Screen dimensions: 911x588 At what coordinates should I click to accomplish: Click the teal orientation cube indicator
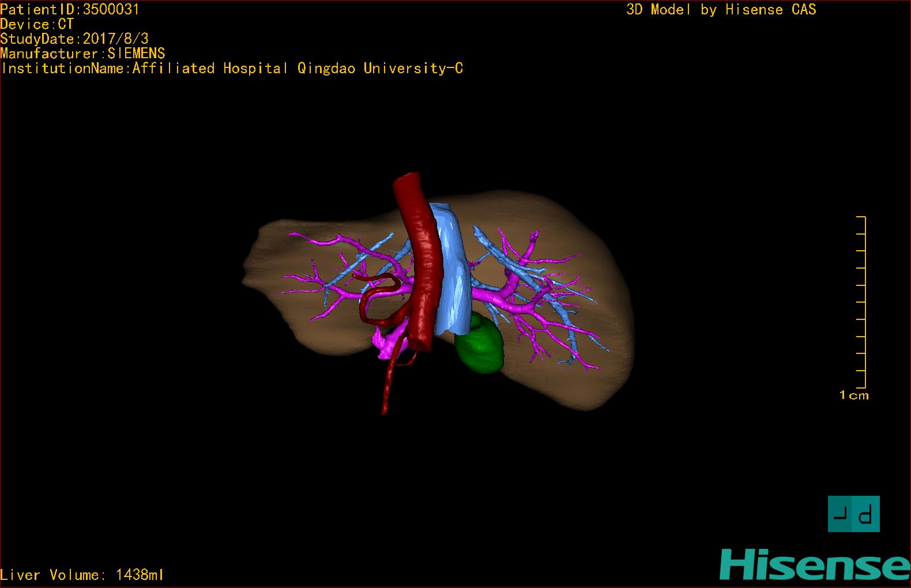click(854, 514)
